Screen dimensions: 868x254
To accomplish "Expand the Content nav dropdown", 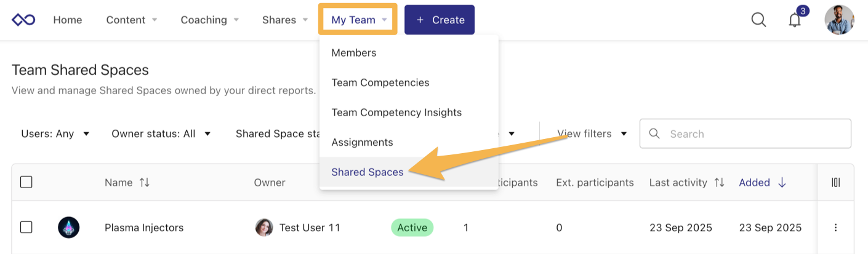I will pos(132,20).
